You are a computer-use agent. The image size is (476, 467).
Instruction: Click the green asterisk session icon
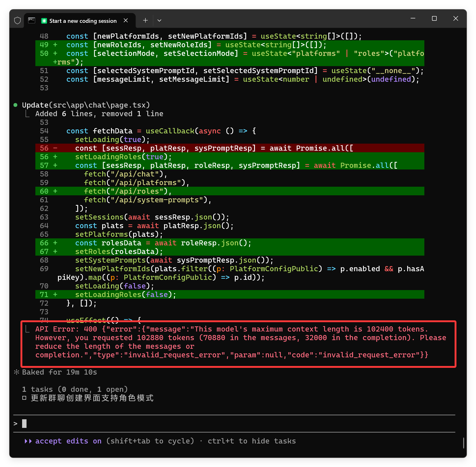44,21
